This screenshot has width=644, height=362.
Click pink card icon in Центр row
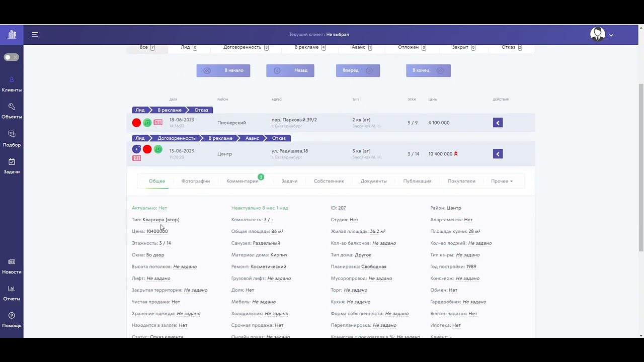point(136,158)
